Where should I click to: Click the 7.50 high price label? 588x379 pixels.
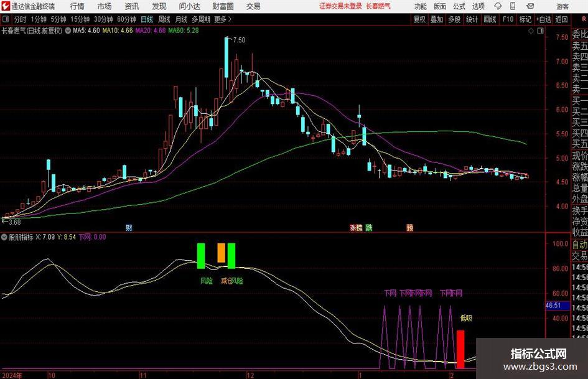click(239, 40)
